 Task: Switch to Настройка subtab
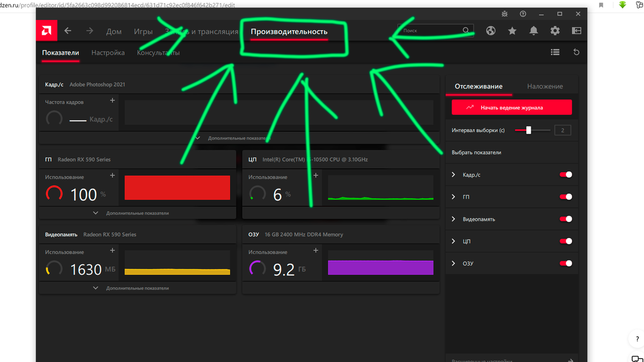tap(108, 53)
